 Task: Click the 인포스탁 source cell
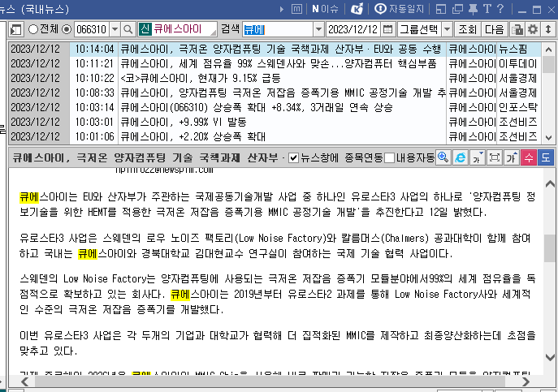pos(517,107)
